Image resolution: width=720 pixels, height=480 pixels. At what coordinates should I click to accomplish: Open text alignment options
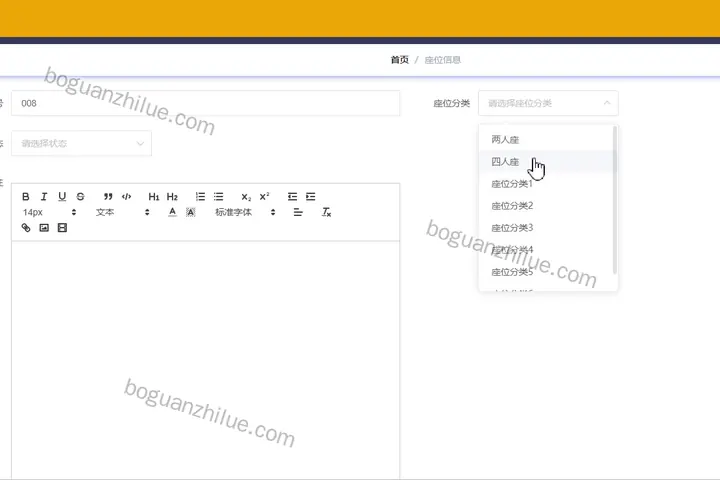[298, 212]
